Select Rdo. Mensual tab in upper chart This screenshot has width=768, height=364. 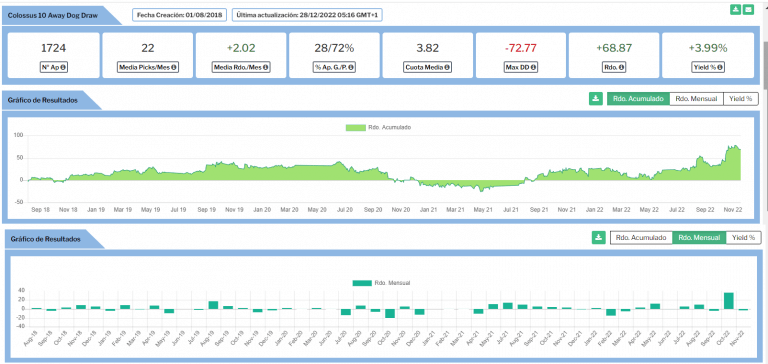point(696,98)
